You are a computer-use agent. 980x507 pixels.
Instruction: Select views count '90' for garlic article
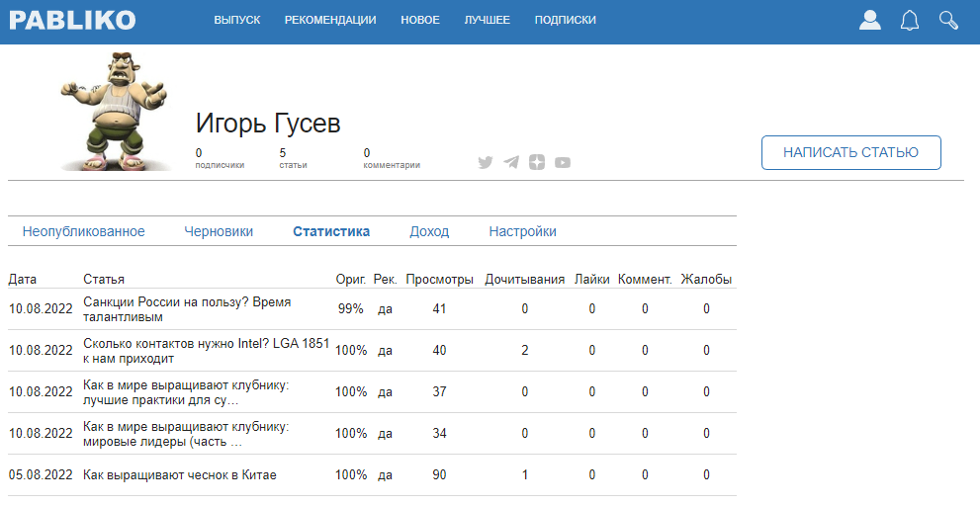click(439, 475)
